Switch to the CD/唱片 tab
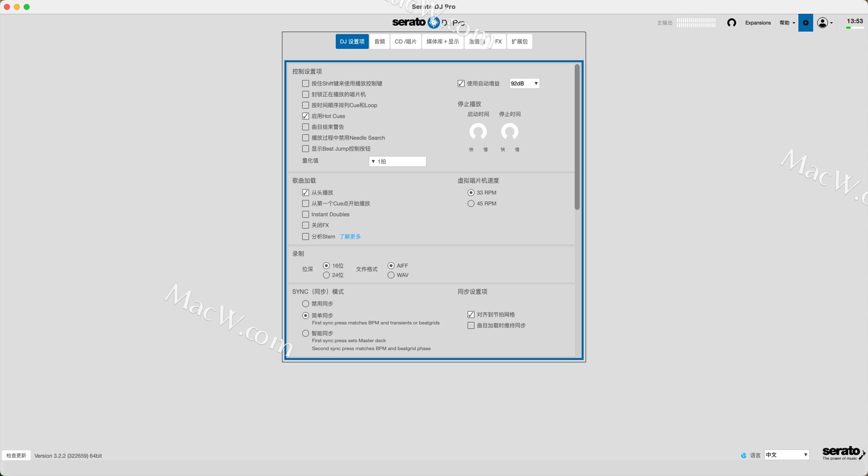This screenshot has height=476, width=868. point(406,42)
